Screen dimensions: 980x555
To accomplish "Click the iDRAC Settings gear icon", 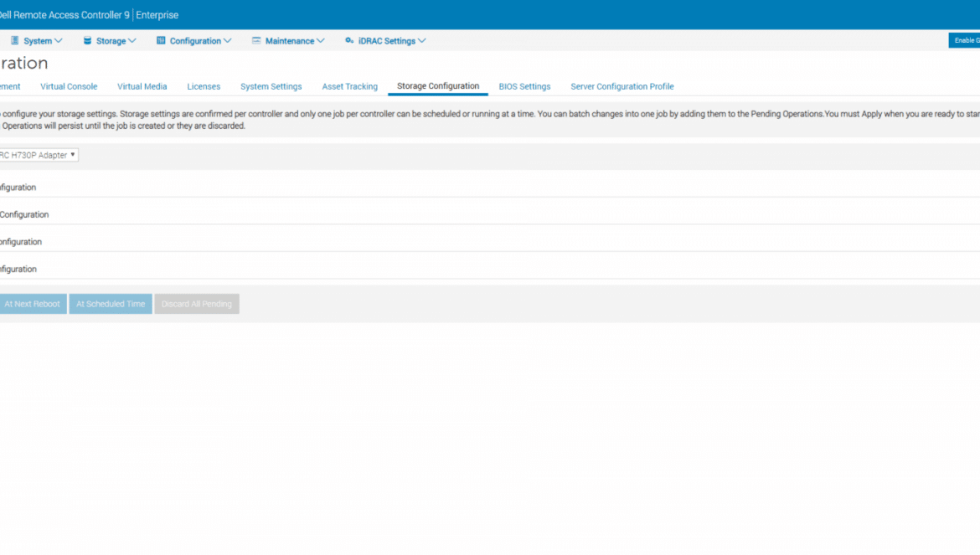I will pyautogui.click(x=349, y=40).
